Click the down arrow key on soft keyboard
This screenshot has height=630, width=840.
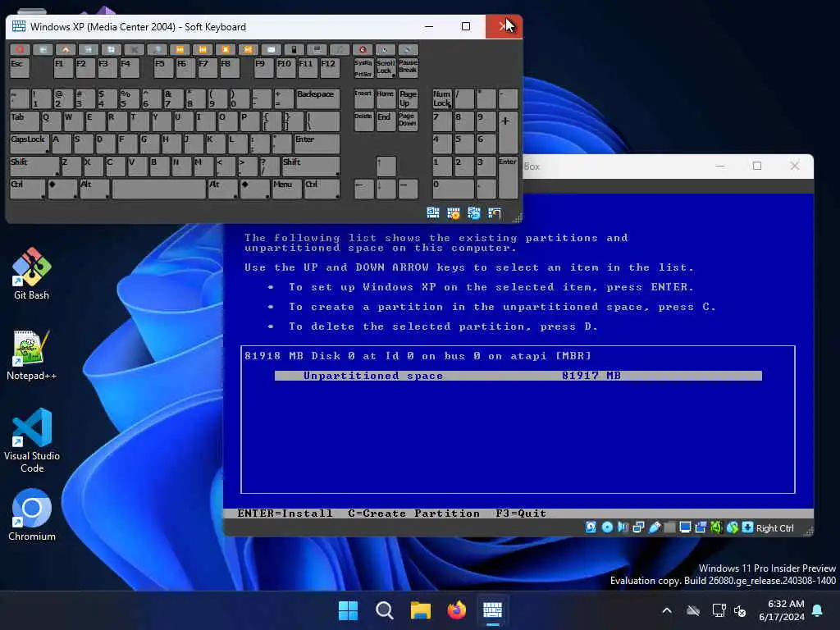(x=386, y=189)
